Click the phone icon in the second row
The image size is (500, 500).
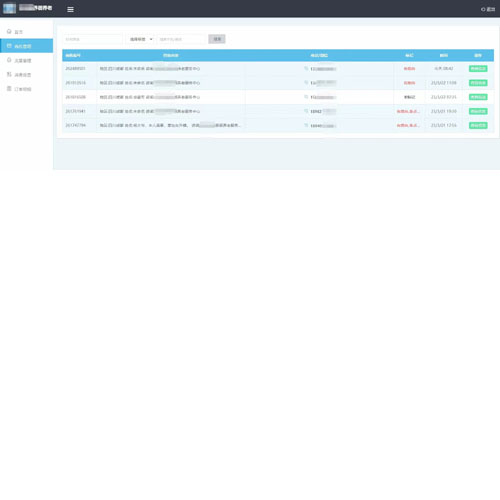(306, 83)
